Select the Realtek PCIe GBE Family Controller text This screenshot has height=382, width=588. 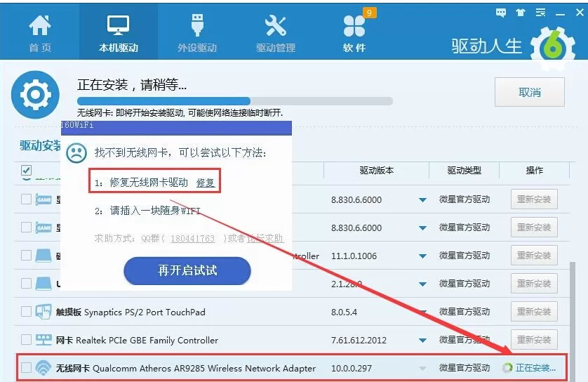[147, 341]
